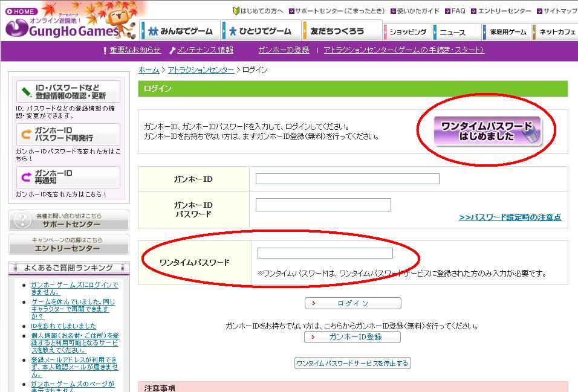
Task: Click the 重要なお知らせ link
Action: (135, 50)
